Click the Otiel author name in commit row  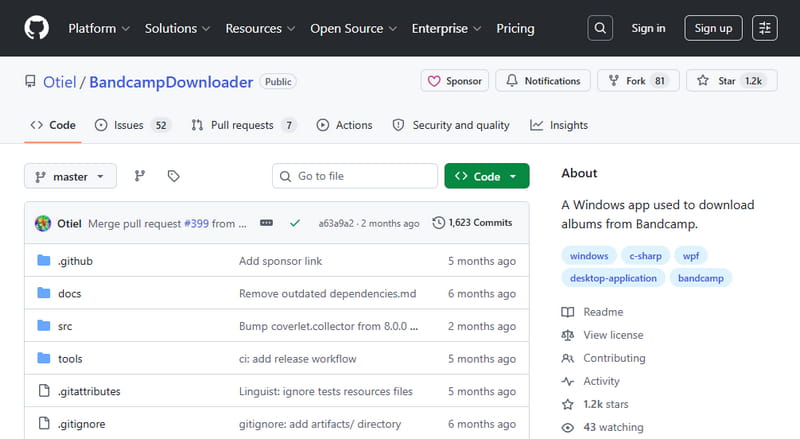point(69,224)
